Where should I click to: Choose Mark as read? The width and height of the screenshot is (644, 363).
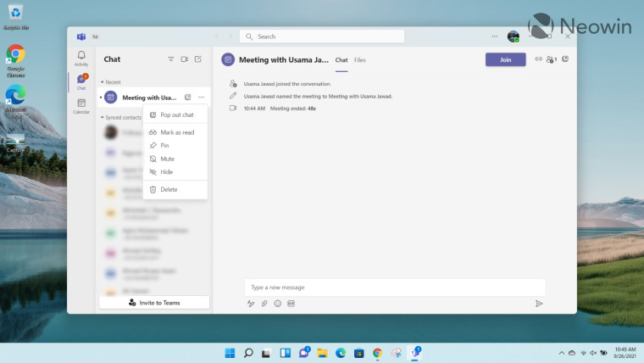(175, 132)
